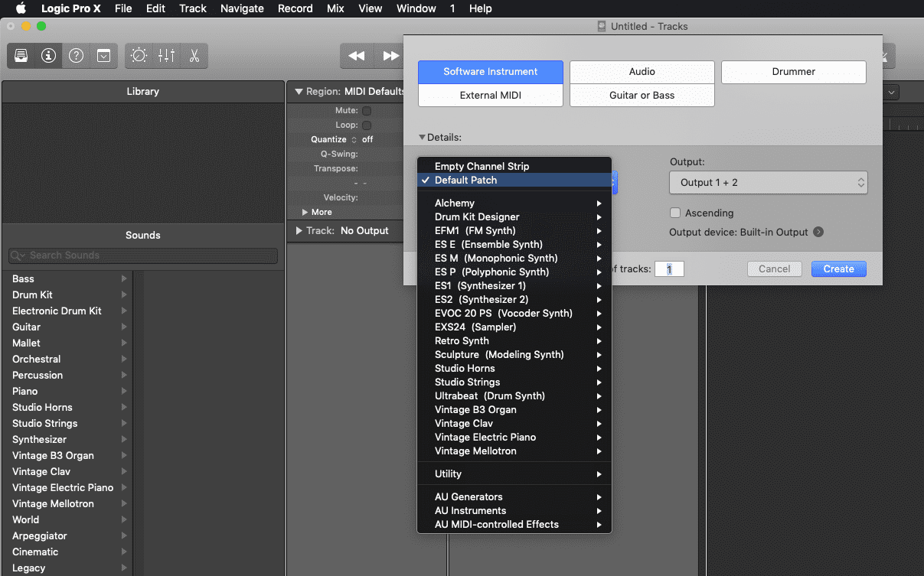Viewport: 924px width, 576px height.
Task: Select the Drummer track type
Action: (794, 72)
